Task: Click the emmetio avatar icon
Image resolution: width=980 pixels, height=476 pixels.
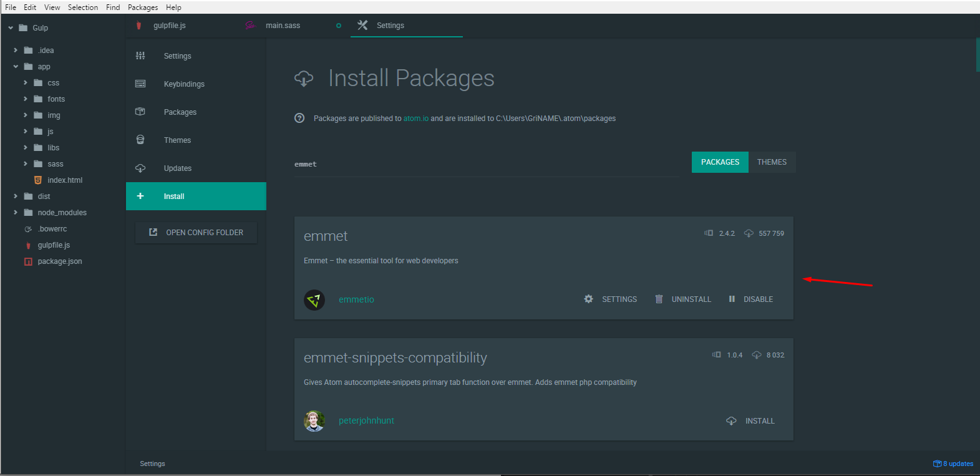Action: tap(314, 300)
